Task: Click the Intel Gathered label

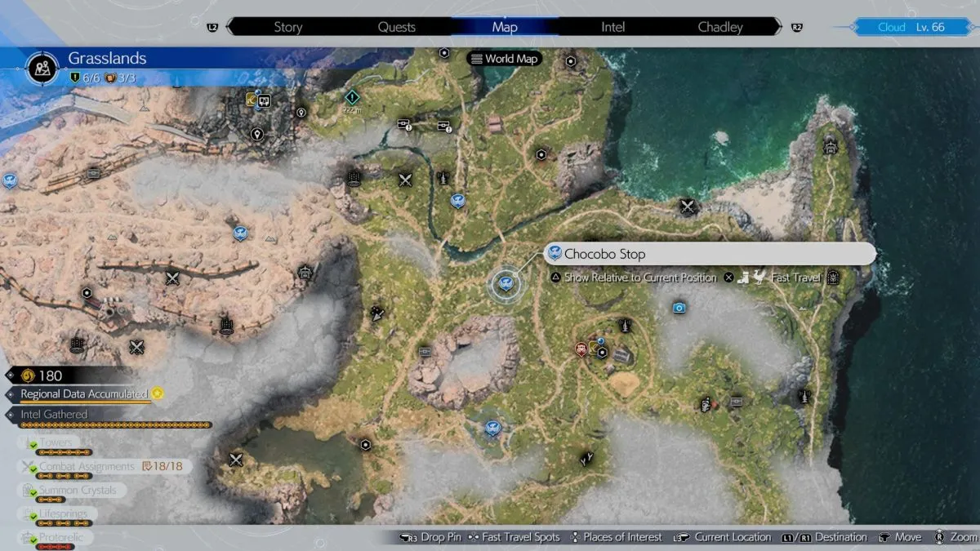Action: pyautogui.click(x=54, y=414)
